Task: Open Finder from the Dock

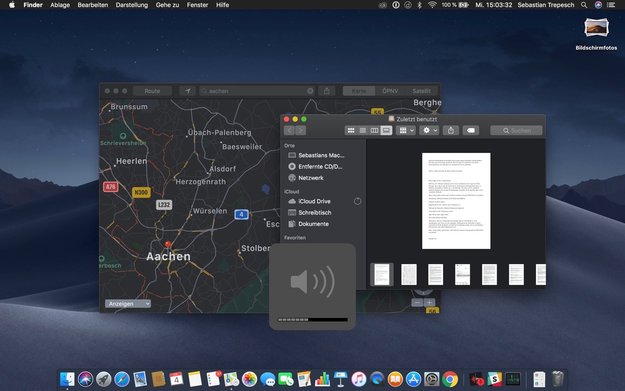Action: coord(67,379)
